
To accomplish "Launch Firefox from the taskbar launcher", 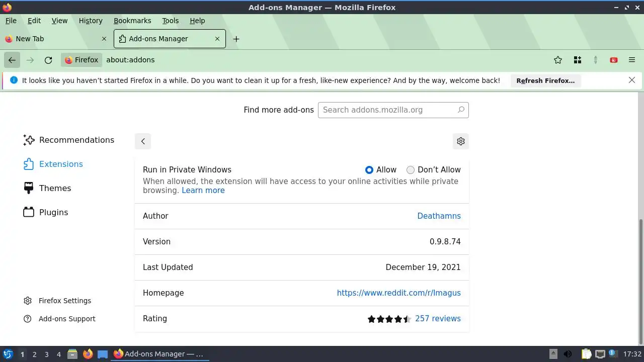I will 88,354.
